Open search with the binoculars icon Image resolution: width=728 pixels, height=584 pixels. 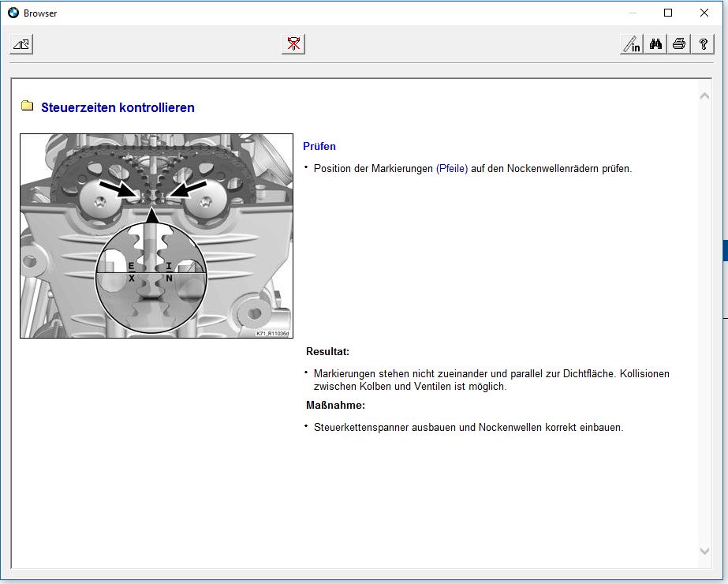tap(655, 44)
